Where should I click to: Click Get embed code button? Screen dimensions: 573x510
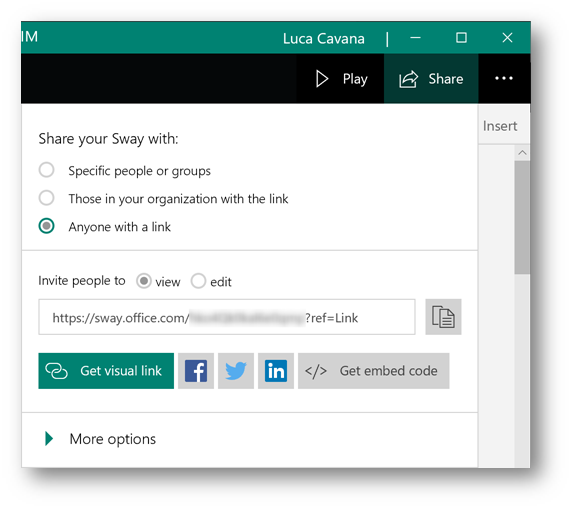[373, 371]
